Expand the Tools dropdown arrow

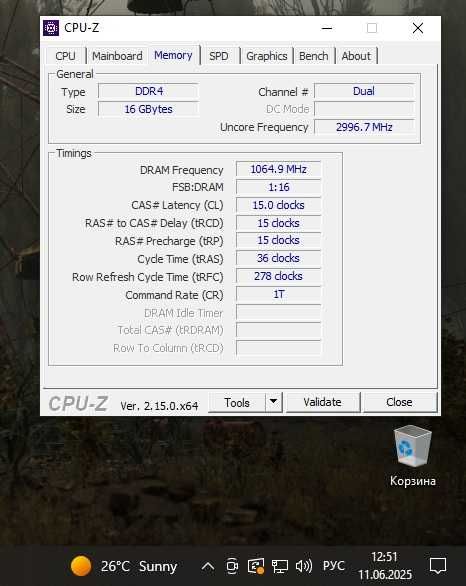274,402
